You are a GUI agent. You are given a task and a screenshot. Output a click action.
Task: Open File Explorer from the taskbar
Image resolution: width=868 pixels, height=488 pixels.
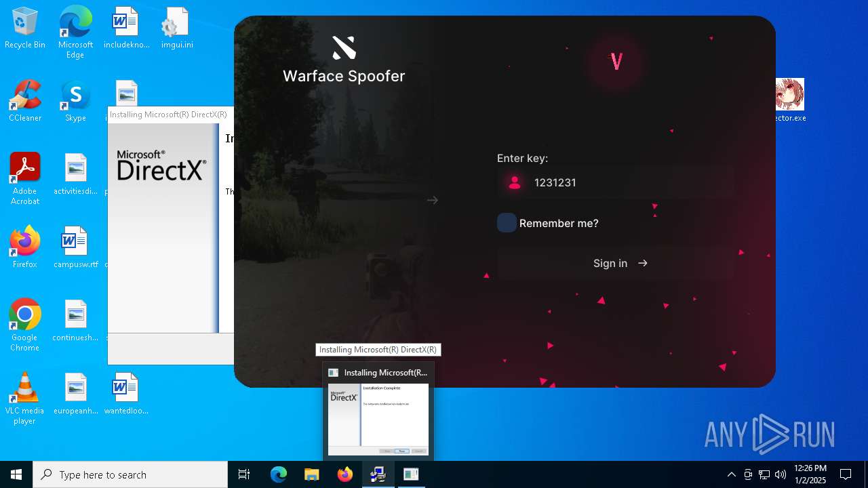pos(312,474)
